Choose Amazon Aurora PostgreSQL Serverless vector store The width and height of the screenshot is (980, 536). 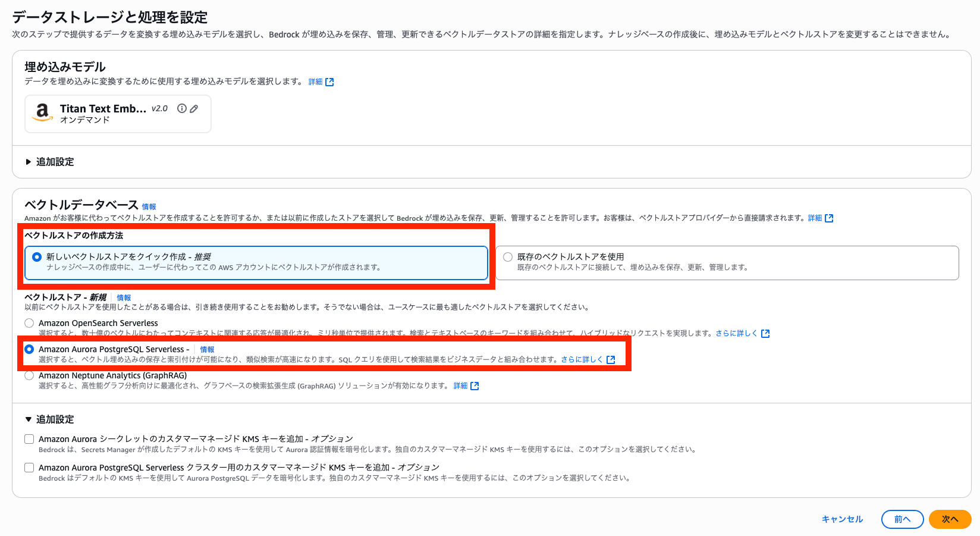(x=29, y=349)
